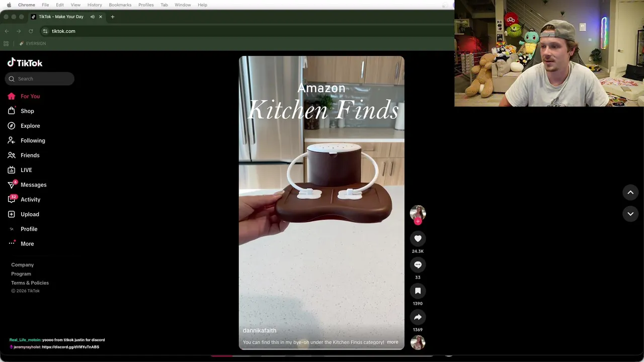
Task: Click the video to pause playback
Action: pos(321,203)
